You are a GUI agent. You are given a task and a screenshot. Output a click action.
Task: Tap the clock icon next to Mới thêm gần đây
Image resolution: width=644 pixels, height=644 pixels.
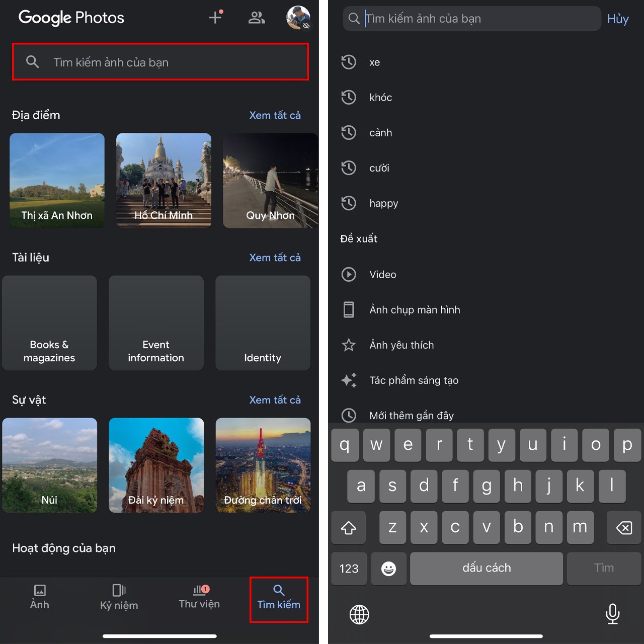click(x=349, y=416)
